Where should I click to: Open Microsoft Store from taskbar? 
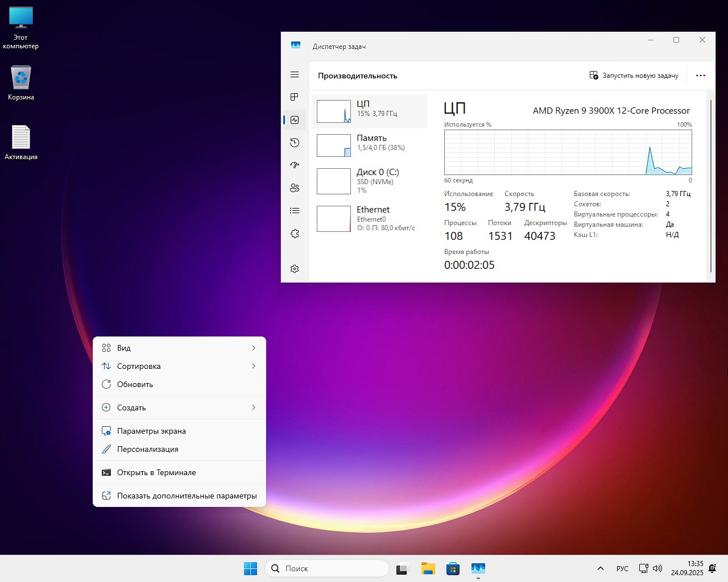[453, 568]
